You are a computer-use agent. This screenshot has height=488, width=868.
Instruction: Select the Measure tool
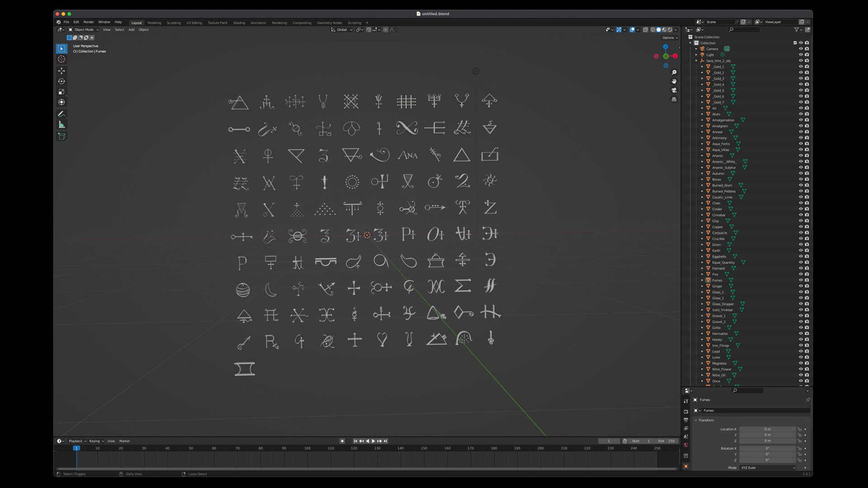coord(61,125)
